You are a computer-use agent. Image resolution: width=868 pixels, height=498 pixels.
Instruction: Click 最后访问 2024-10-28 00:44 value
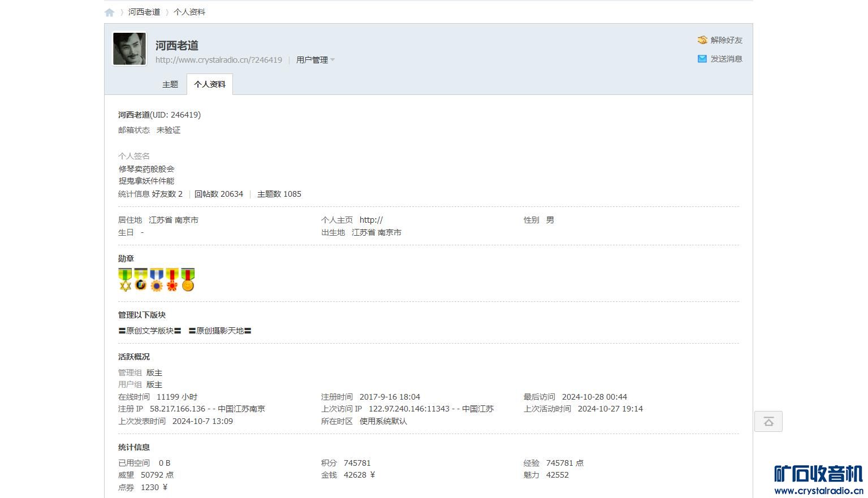[594, 397]
